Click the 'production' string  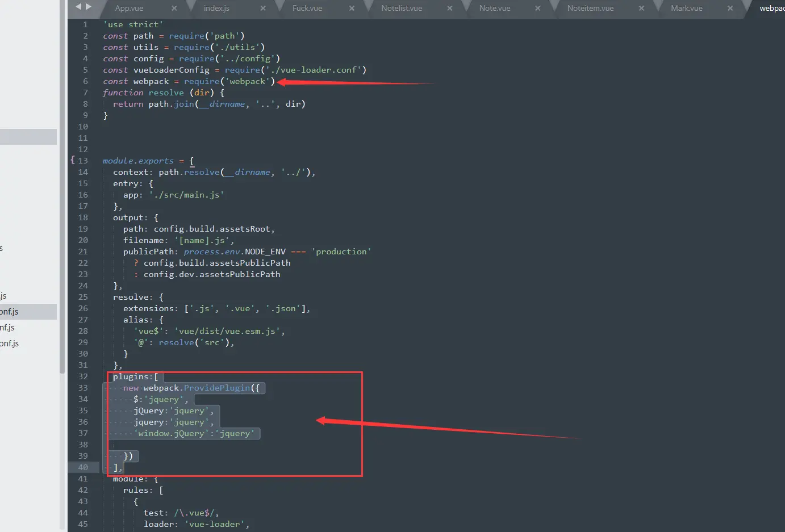coord(341,252)
